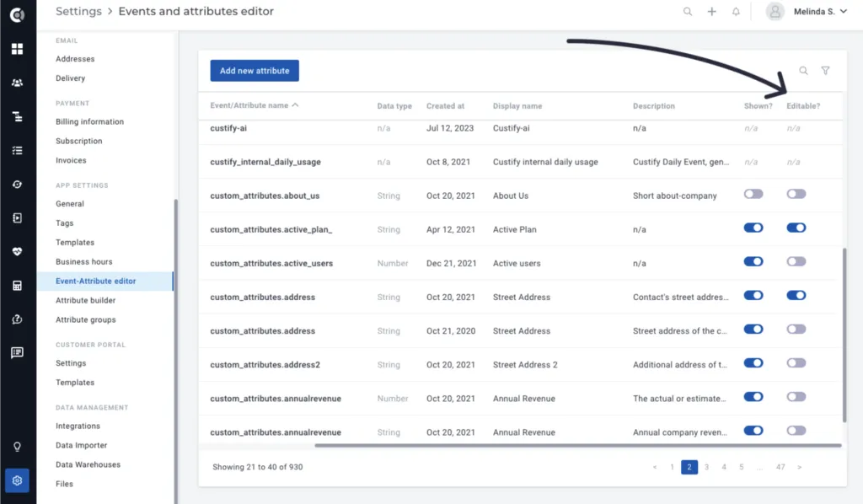The height and width of the screenshot is (504, 863).
Task: Go to next page arrow in pagination
Action: pyautogui.click(x=799, y=467)
